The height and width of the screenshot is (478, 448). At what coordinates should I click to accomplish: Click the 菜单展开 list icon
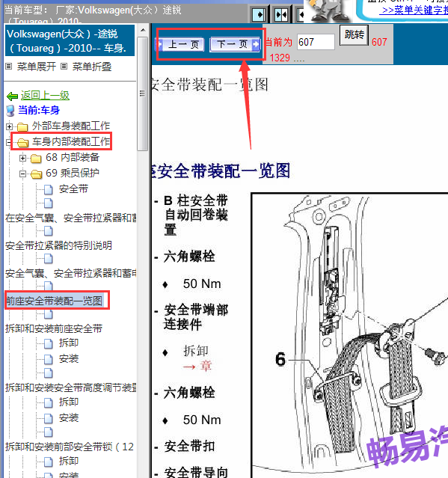(x=9, y=67)
